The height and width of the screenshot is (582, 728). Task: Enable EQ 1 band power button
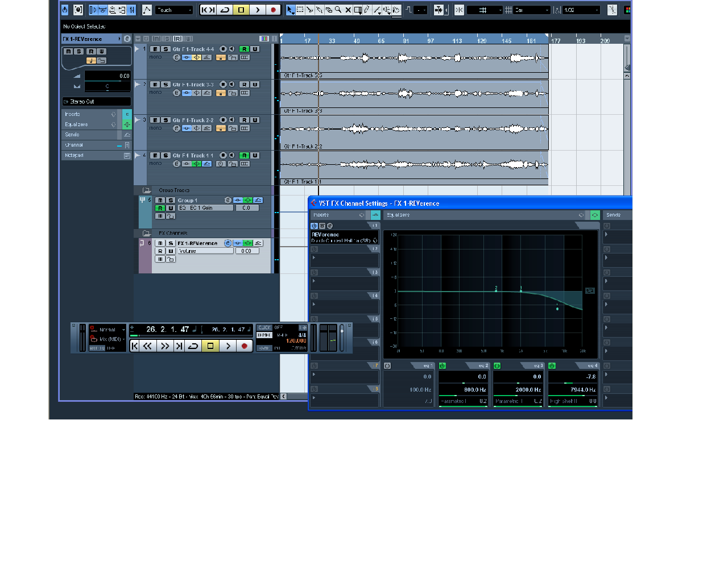[387, 365]
